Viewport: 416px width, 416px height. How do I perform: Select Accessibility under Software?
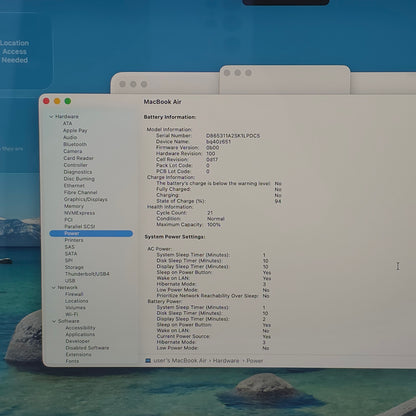tap(80, 328)
